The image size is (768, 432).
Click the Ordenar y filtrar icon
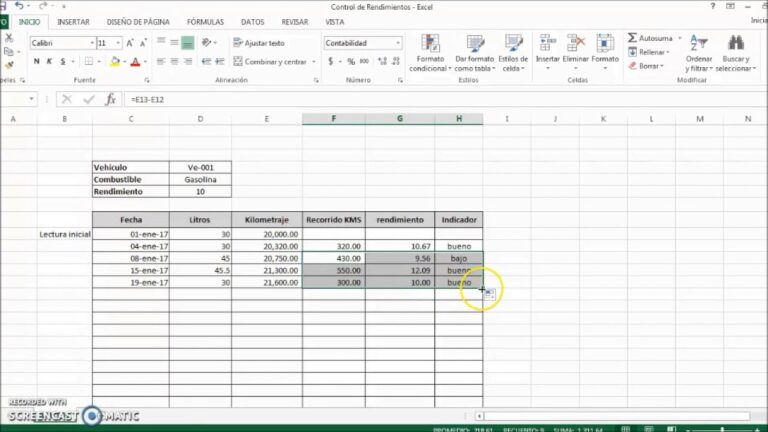tap(699, 44)
